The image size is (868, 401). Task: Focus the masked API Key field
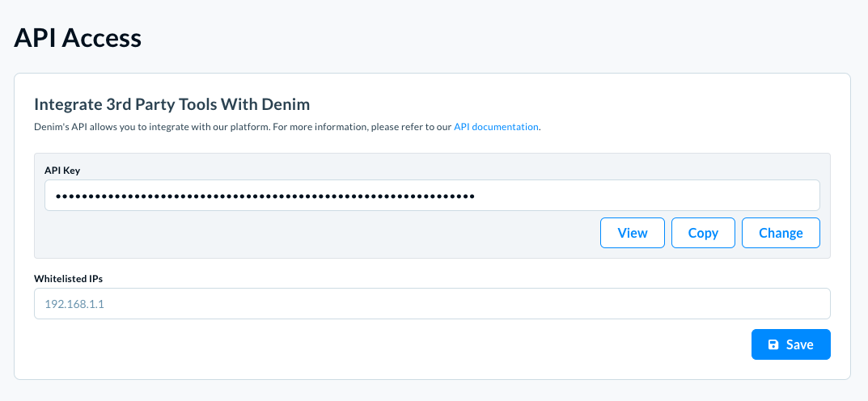point(432,196)
